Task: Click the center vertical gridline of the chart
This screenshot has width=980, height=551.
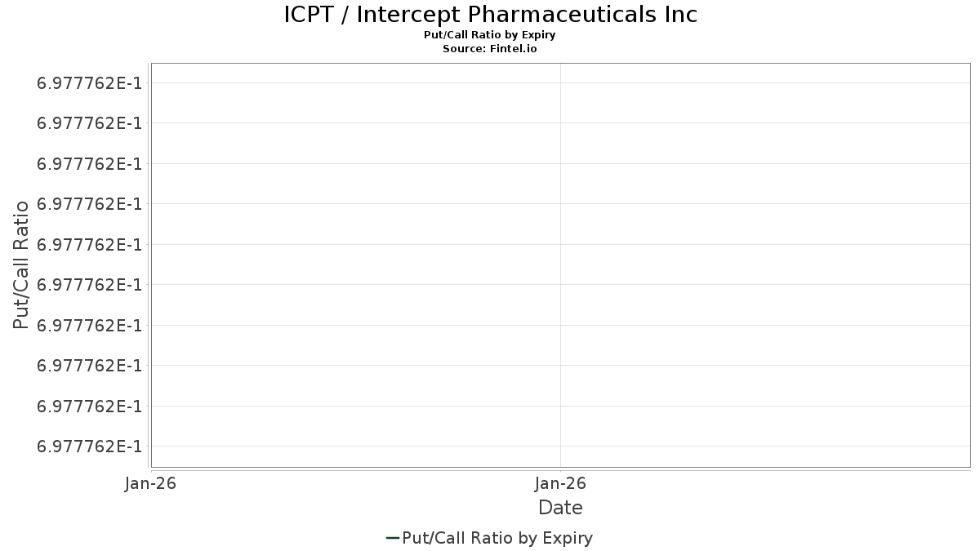Action: [x=560, y=264]
